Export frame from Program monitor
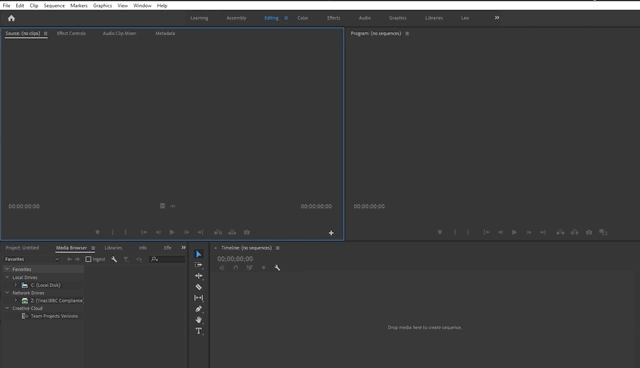The width and height of the screenshot is (640, 368). pyautogui.click(x=589, y=232)
